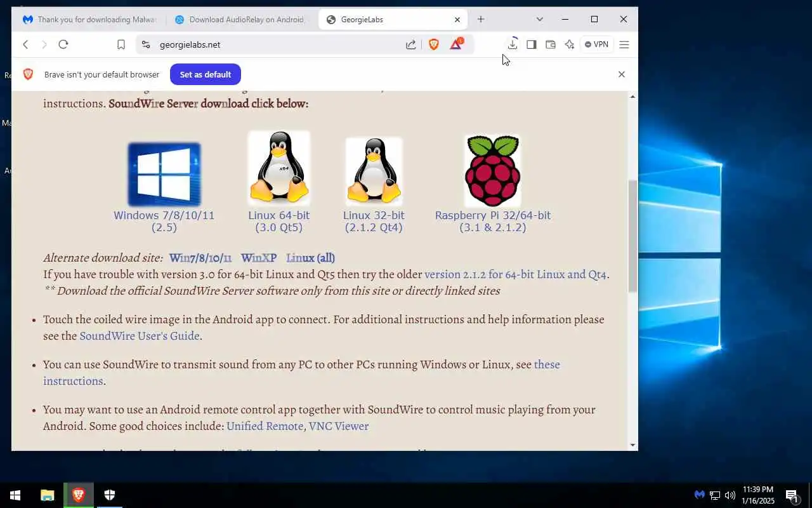This screenshot has height=508, width=812.
Task: Open VNC Viewer link
Action: tap(339, 426)
